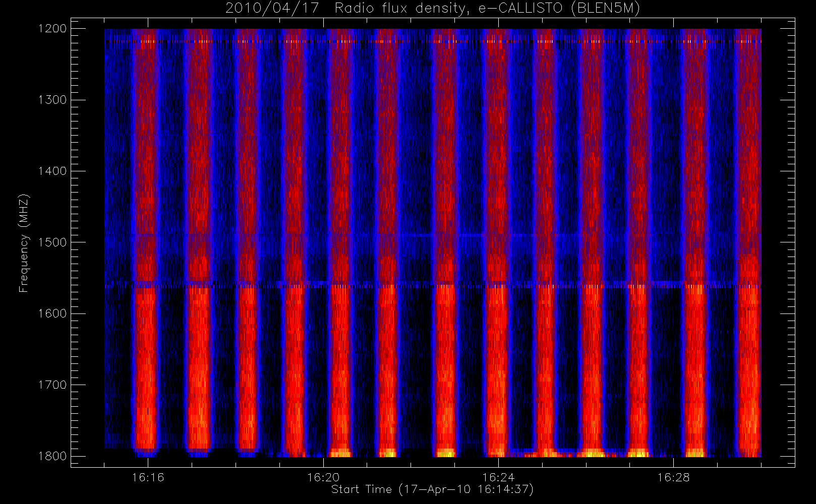This screenshot has width=816, height=504.
Task: Click the Frequency (MHz) axis title
Action: tap(24, 243)
